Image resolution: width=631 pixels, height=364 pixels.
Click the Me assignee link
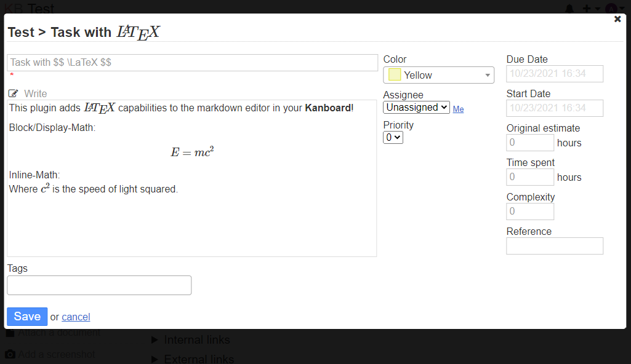458,109
